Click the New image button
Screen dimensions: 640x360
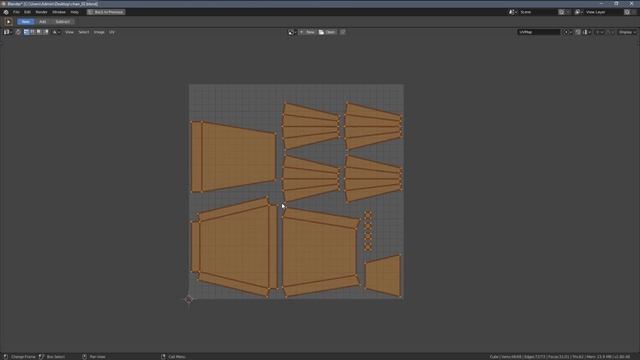[307, 32]
